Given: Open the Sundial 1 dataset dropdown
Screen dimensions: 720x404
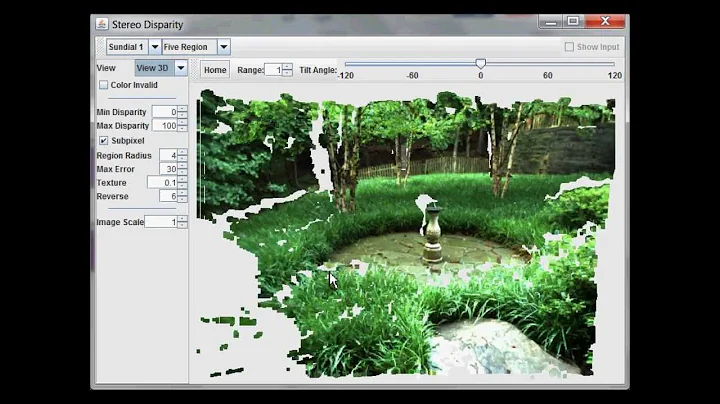Looking at the screenshot, I should (155, 47).
